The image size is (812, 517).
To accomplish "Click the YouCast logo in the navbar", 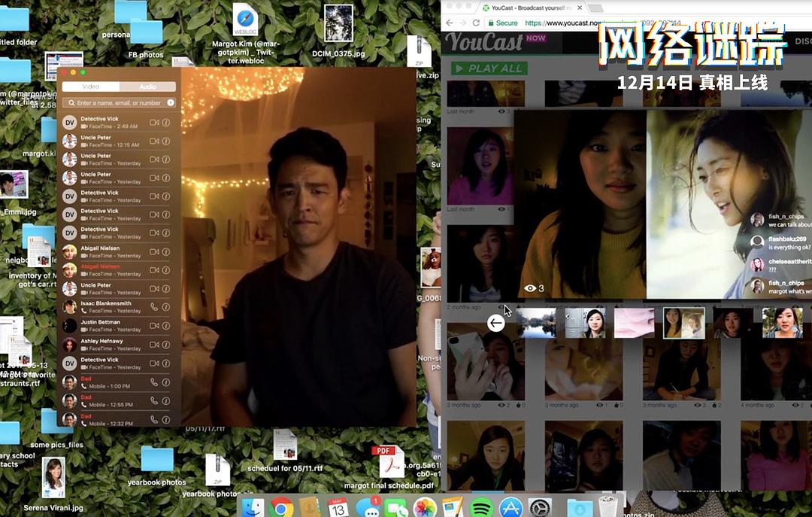I will (484, 42).
